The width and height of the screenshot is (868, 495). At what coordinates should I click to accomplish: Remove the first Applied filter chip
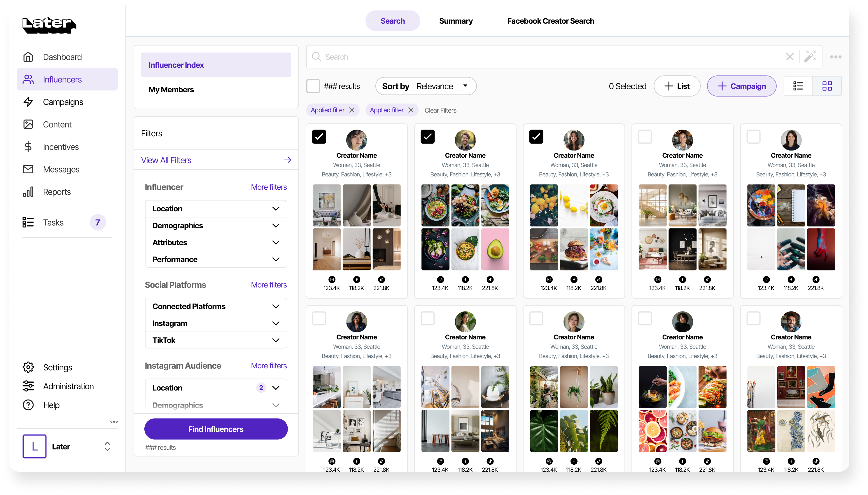pos(352,110)
